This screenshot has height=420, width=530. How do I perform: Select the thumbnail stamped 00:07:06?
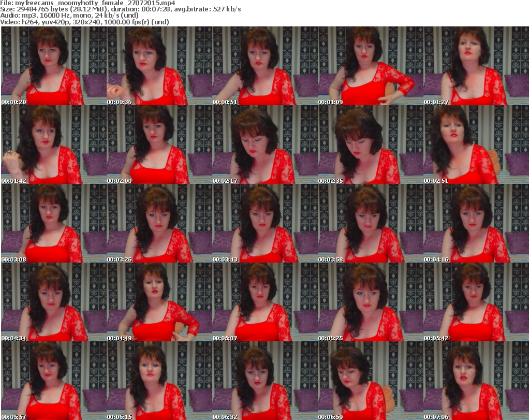476,381
